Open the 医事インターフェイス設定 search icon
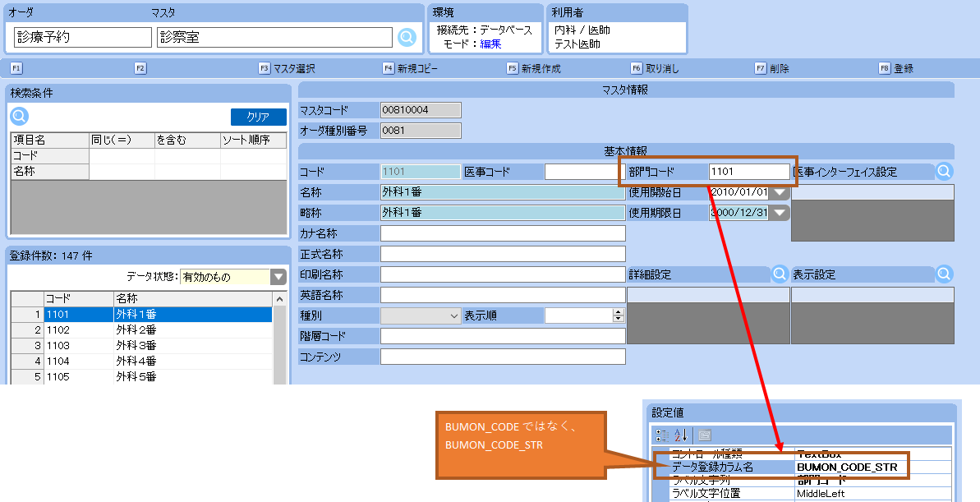980x502 pixels. point(944,171)
